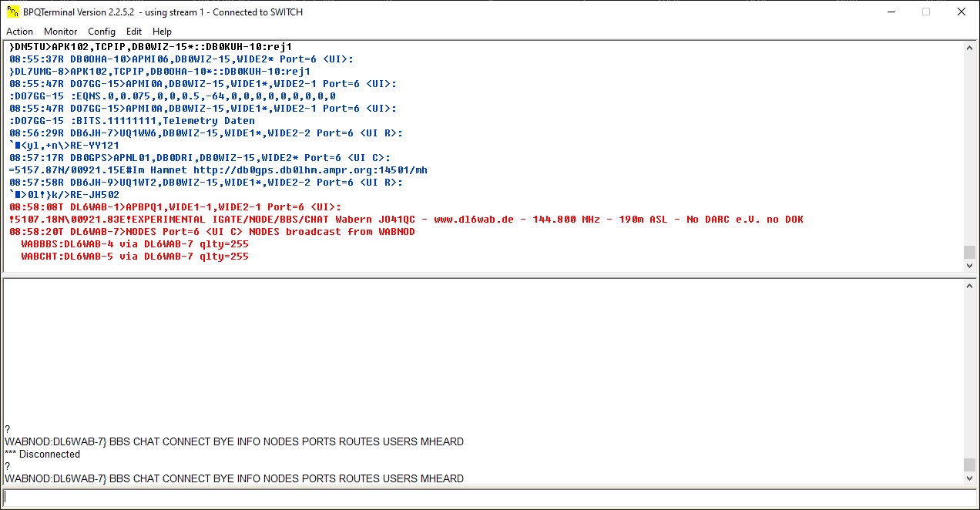This screenshot has height=510, width=980.
Task: Click output pane scroll down arrow
Action: click(969, 478)
